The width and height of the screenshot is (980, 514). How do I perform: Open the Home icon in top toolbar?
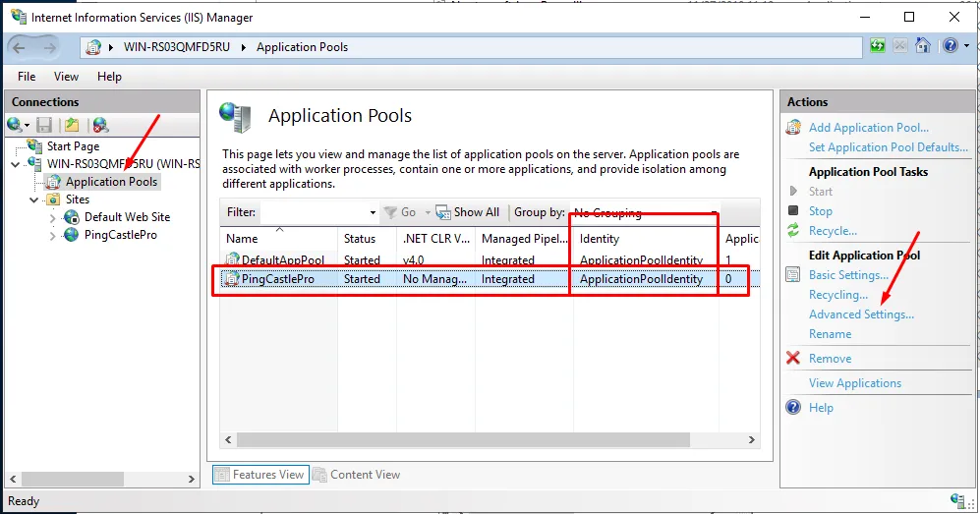pyautogui.click(x=923, y=45)
